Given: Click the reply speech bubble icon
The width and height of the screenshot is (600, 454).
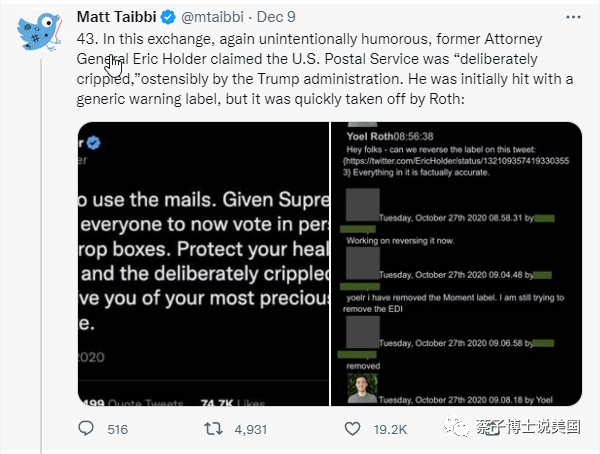Looking at the screenshot, I should pyautogui.click(x=87, y=428).
